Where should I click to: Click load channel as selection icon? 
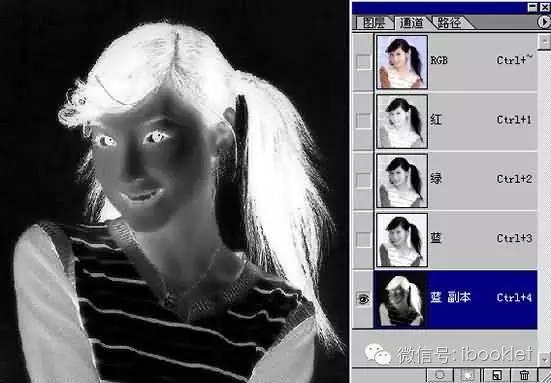click(440, 375)
